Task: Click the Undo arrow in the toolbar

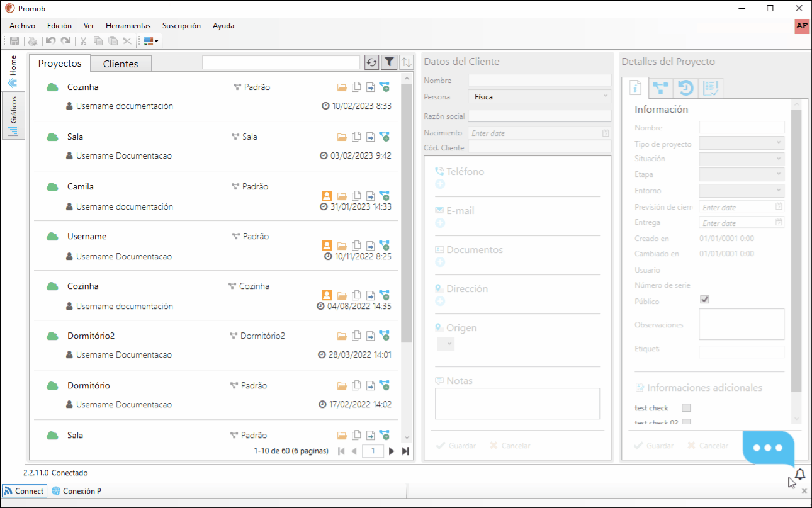Action: tap(51, 41)
